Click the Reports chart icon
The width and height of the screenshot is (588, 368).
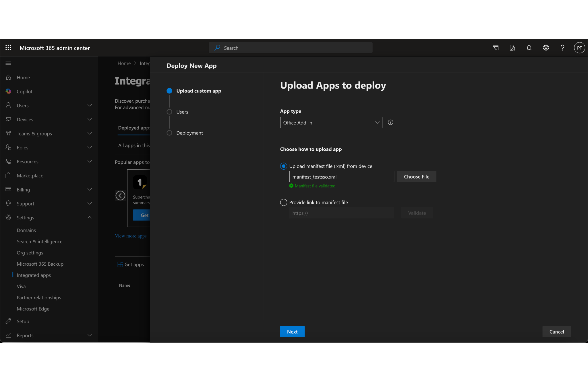coord(9,335)
